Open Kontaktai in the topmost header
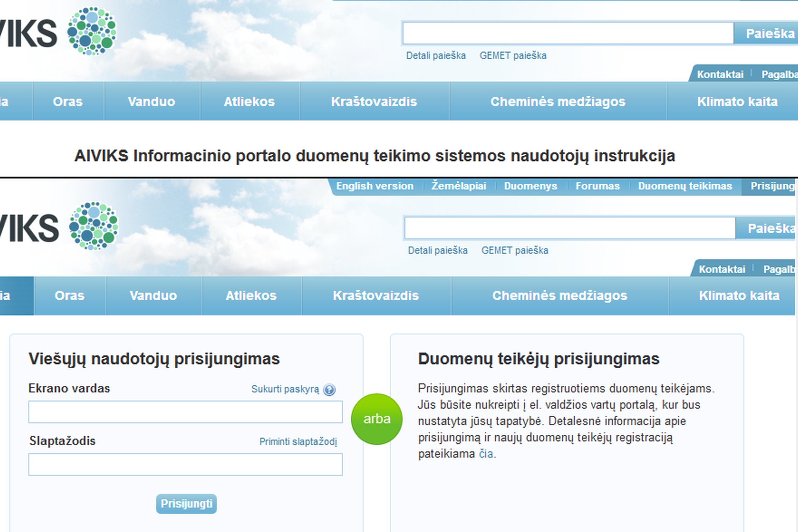Screen dimensions: 798x532 click(x=720, y=75)
